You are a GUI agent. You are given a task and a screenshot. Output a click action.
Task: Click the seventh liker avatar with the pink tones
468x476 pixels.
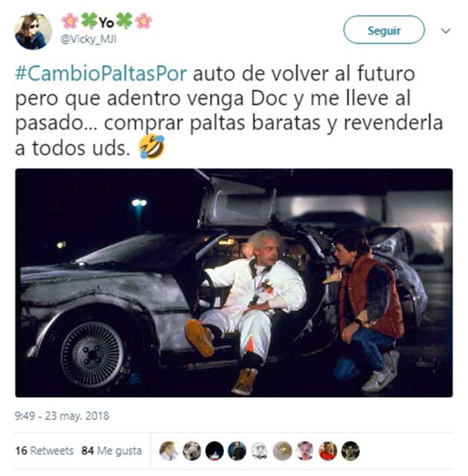[305, 451]
